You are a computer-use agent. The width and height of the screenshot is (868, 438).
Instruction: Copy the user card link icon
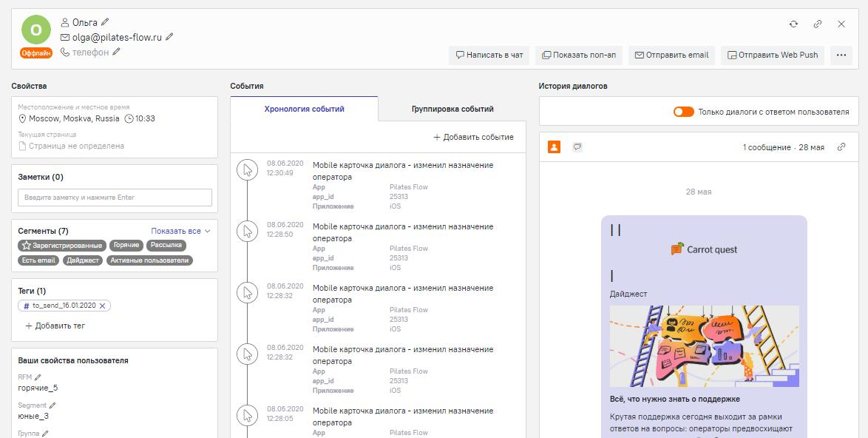[x=818, y=24]
